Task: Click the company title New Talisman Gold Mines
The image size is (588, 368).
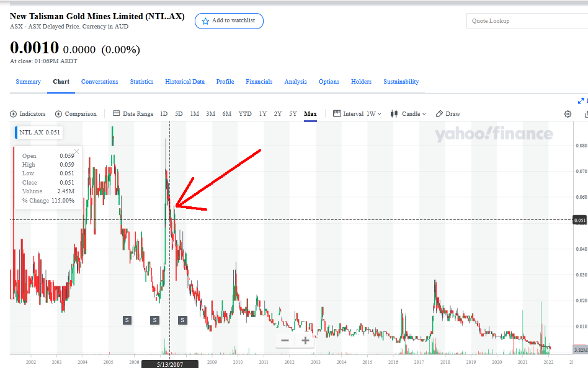Action: click(97, 17)
